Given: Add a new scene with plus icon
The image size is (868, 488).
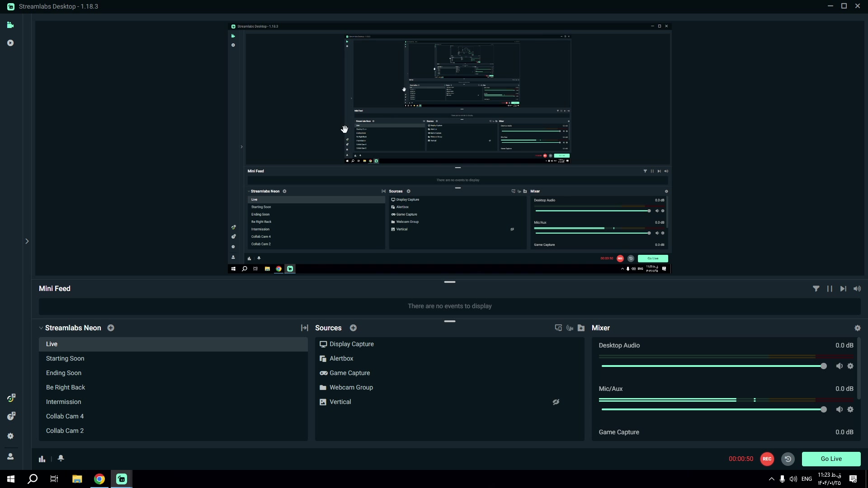Looking at the screenshot, I should pyautogui.click(x=111, y=328).
